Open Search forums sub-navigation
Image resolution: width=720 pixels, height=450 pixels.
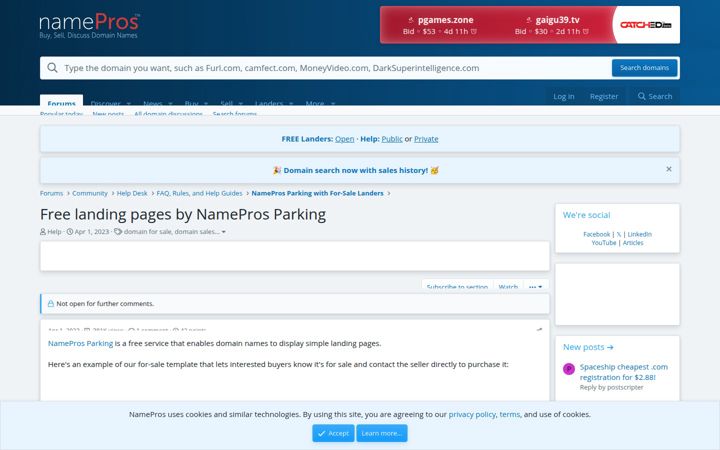pyautogui.click(x=235, y=113)
